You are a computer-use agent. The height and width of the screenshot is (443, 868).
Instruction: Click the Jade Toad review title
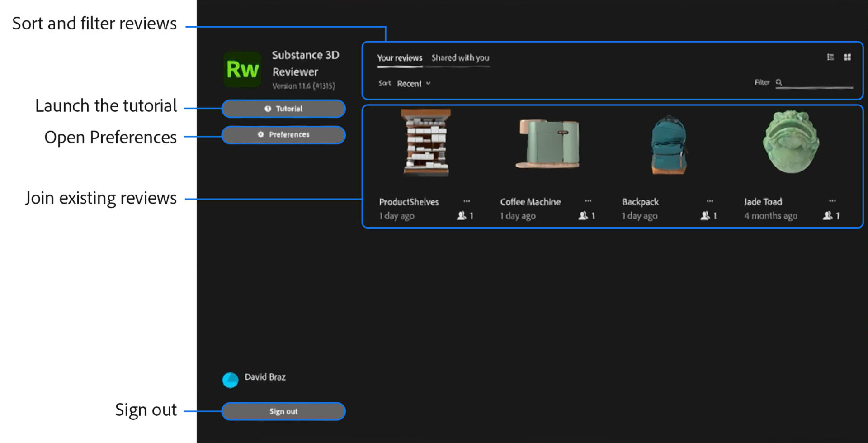[x=763, y=202]
